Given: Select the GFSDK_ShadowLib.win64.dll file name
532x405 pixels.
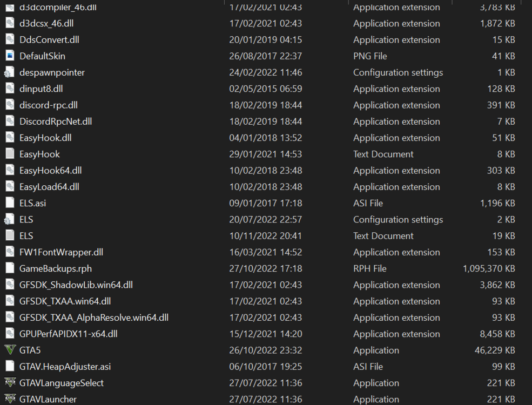Looking at the screenshot, I should (x=76, y=285).
